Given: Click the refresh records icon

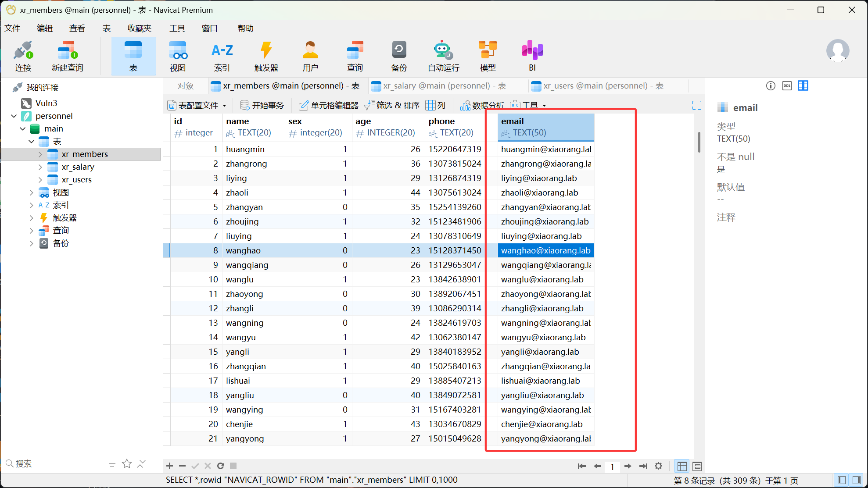Looking at the screenshot, I should point(221,466).
